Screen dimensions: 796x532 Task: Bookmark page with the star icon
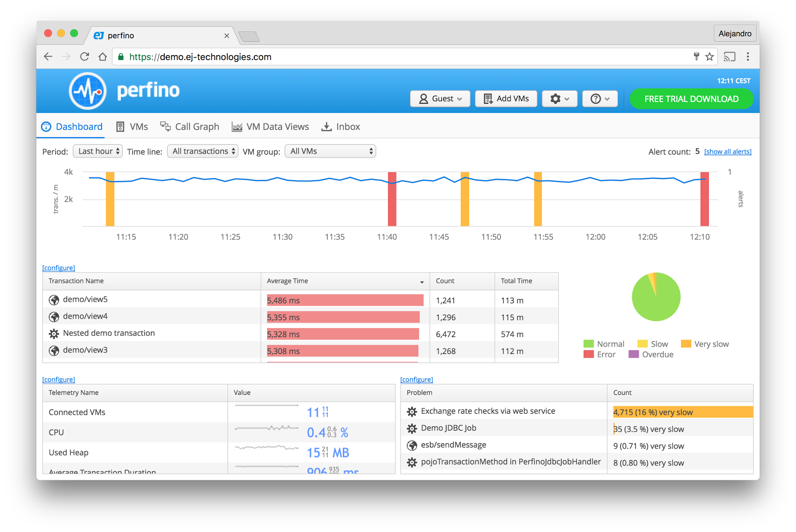click(x=709, y=57)
